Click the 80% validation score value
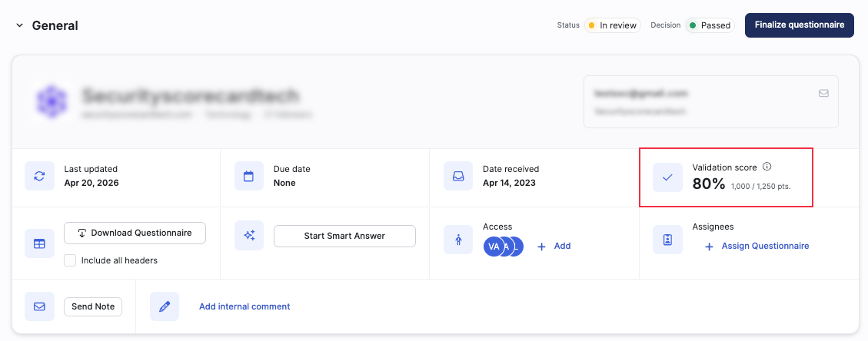This screenshot has height=341, width=868. click(709, 184)
